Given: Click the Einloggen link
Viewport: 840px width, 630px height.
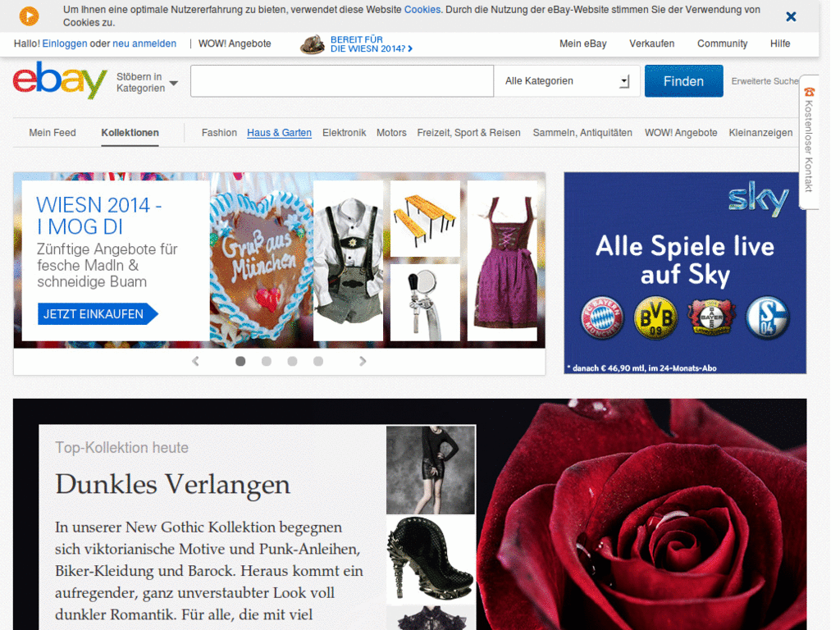Looking at the screenshot, I should [64, 43].
